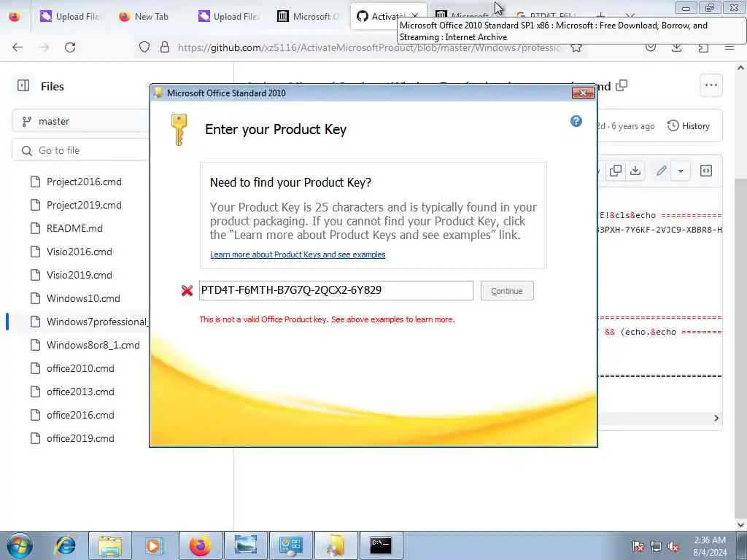Open Visio2016.cmd in the file tree
747x560 pixels.
tap(79, 252)
